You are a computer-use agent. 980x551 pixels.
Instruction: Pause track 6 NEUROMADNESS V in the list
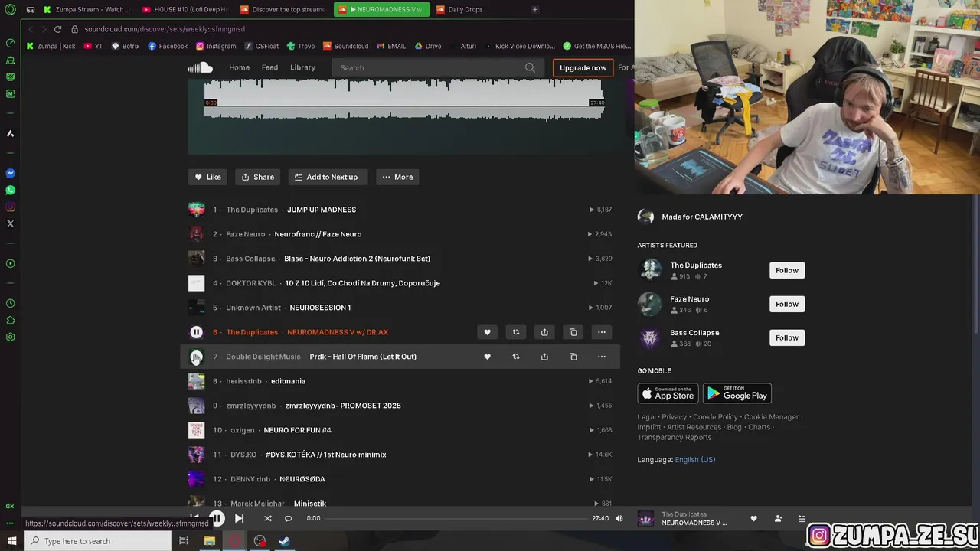[x=196, y=332]
